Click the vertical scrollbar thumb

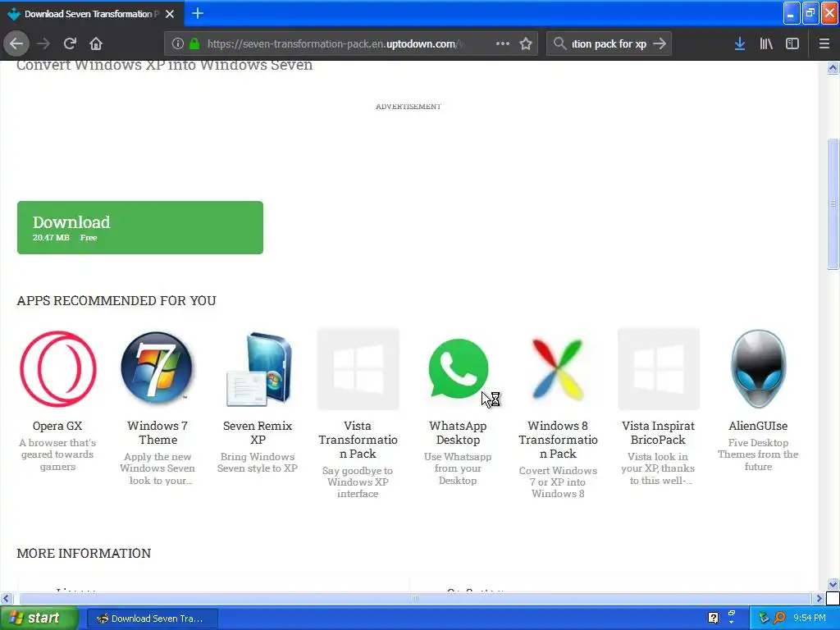pyautogui.click(x=833, y=204)
